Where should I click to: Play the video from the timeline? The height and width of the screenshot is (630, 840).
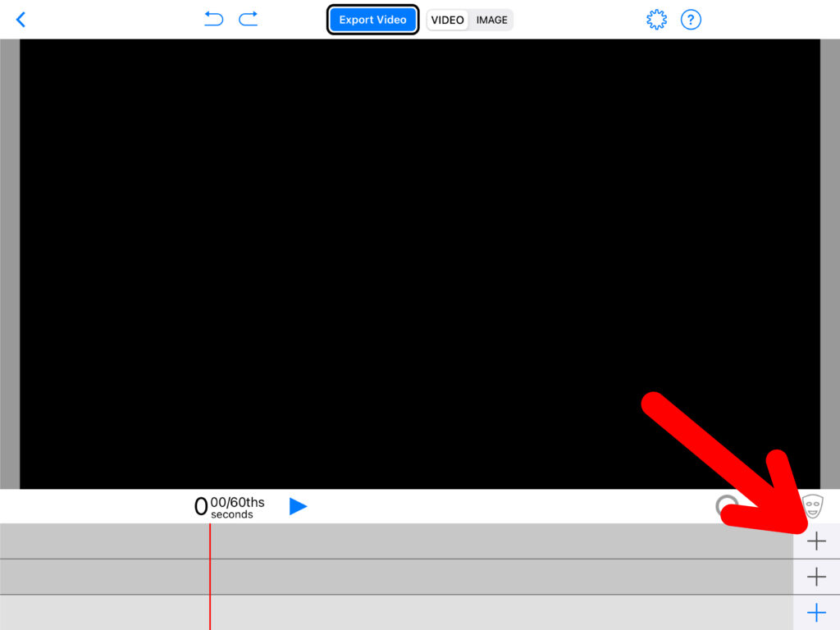[298, 506]
